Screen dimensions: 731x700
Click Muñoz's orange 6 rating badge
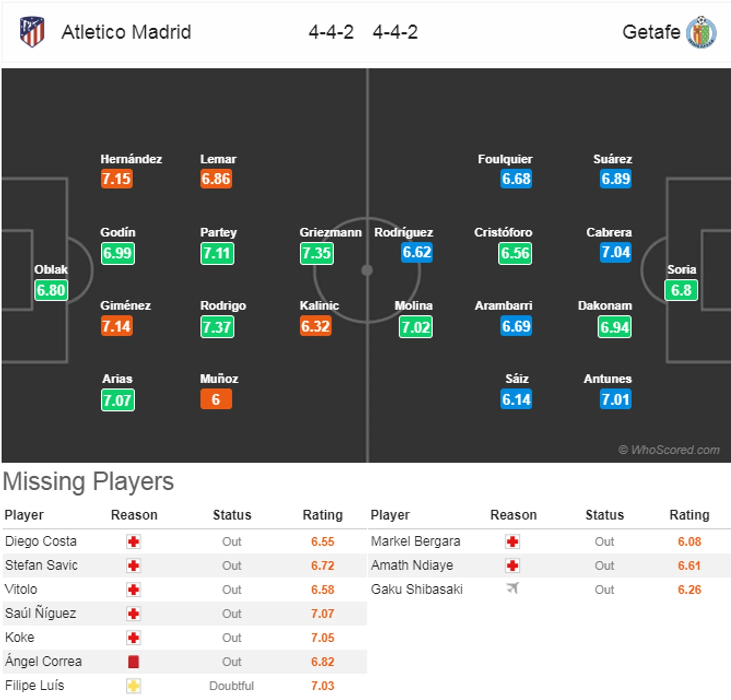click(x=216, y=399)
